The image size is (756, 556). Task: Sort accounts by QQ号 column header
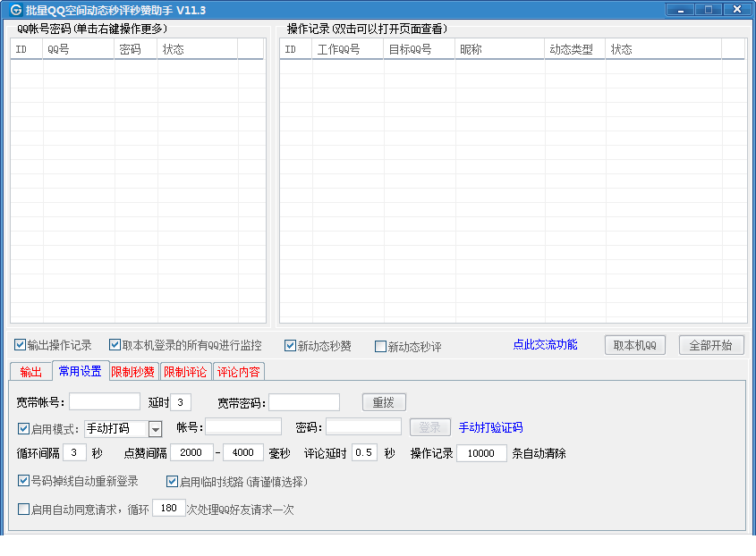[79, 49]
